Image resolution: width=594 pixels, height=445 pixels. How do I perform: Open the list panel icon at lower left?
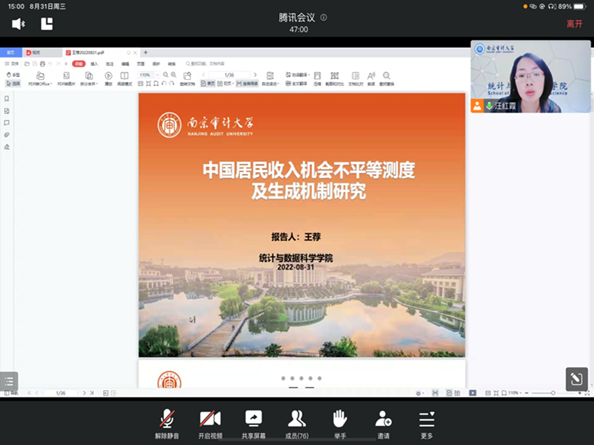point(9,381)
